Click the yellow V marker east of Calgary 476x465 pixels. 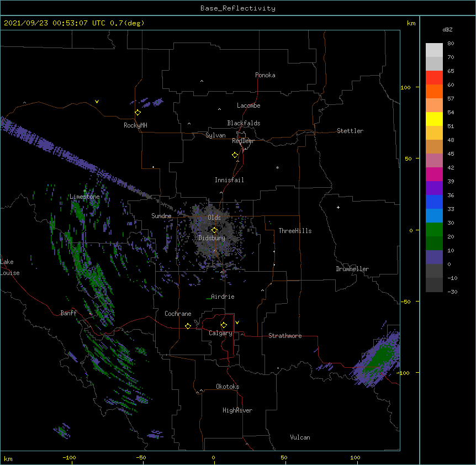237,323
